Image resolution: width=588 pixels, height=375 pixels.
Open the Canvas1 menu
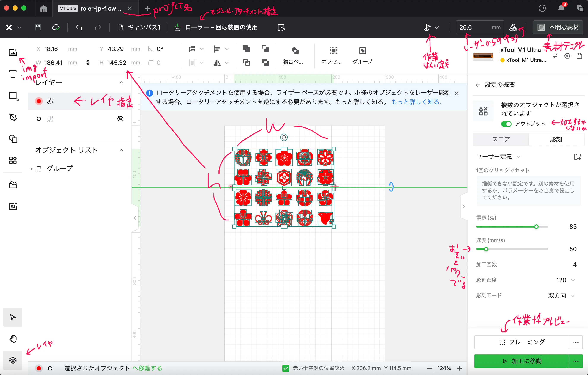point(139,27)
